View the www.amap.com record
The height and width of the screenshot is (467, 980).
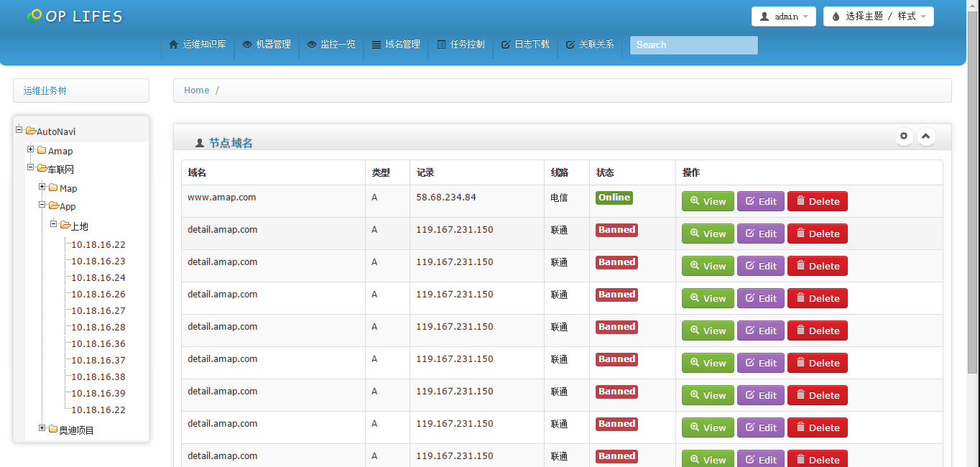coord(708,201)
